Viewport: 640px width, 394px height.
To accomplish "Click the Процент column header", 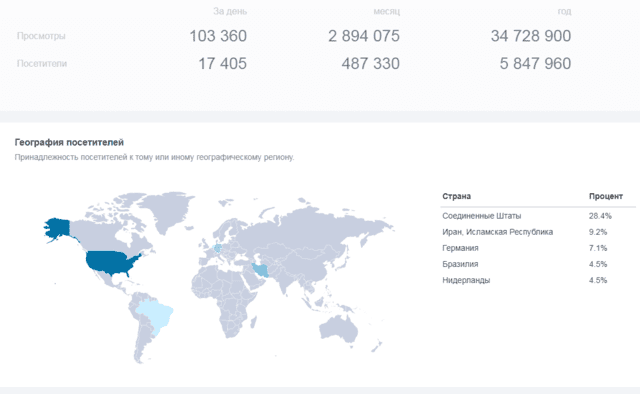I will click(x=606, y=196).
